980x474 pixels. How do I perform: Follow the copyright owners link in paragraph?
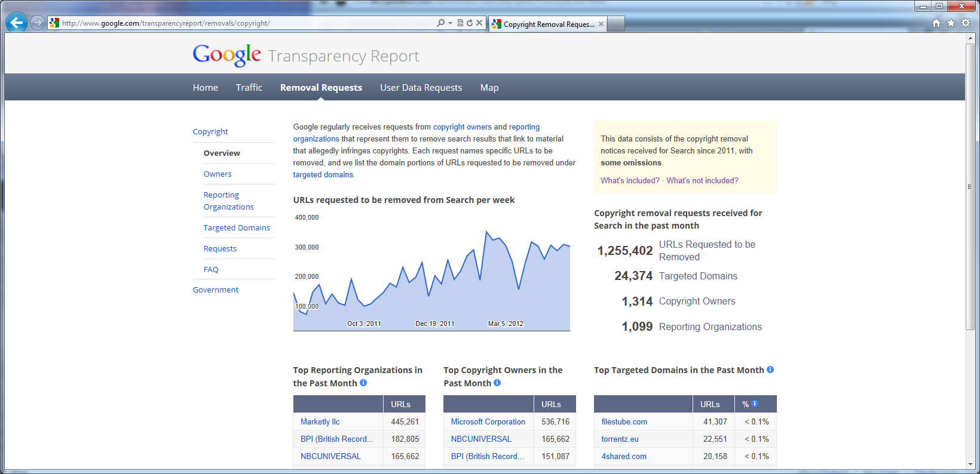[463, 127]
